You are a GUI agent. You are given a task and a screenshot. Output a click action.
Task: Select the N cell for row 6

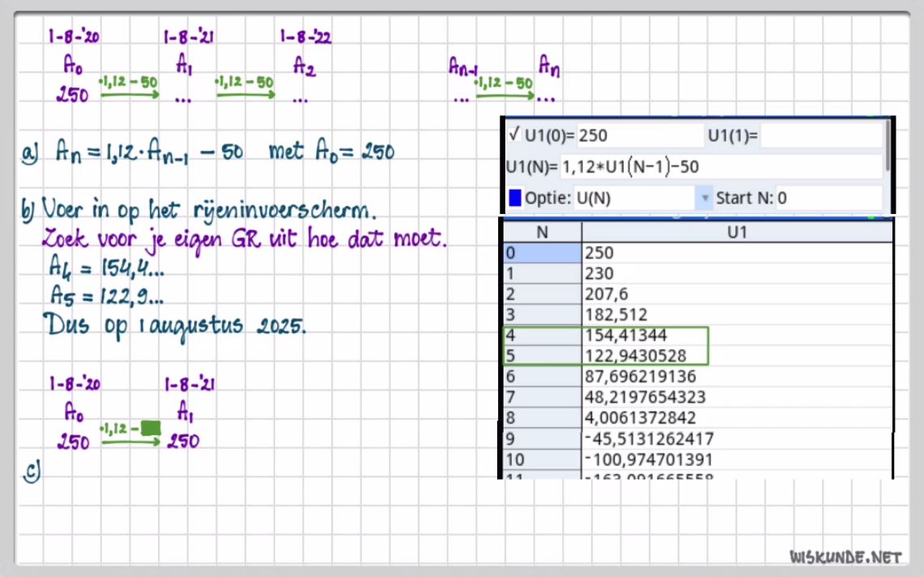pyautogui.click(x=542, y=376)
